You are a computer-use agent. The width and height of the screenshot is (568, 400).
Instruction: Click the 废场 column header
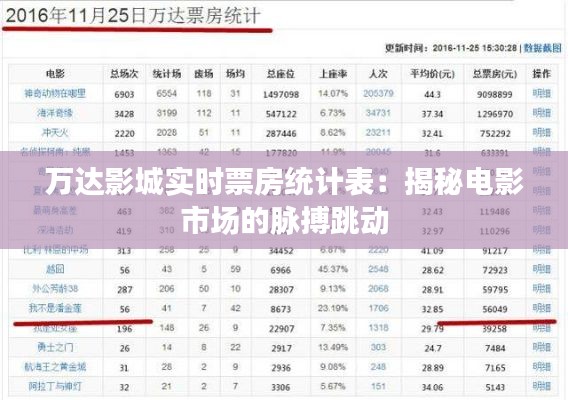(x=204, y=74)
